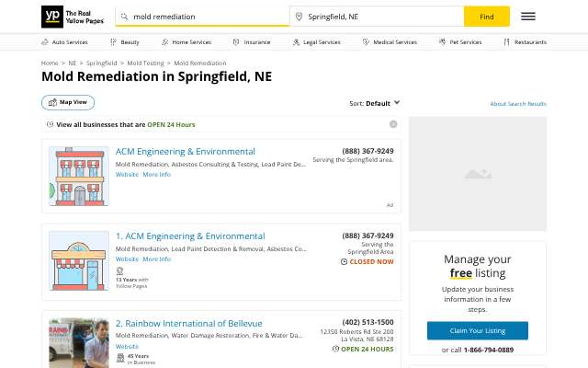Open About Search Results link

pos(518,104)
